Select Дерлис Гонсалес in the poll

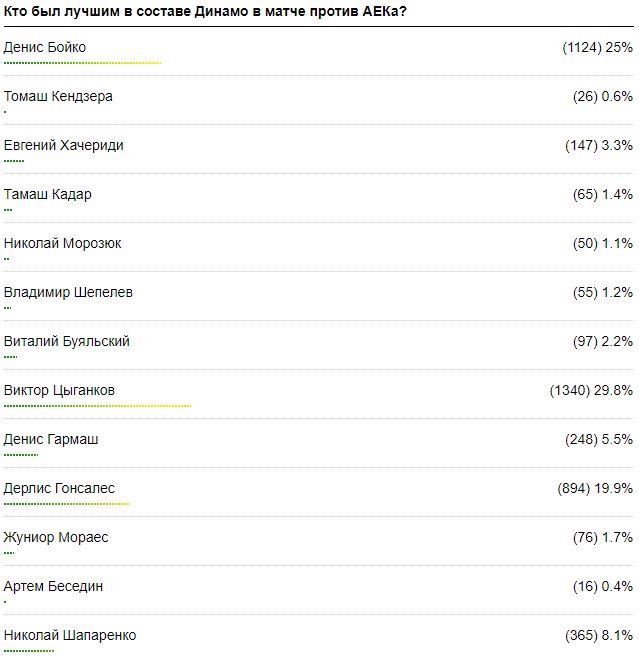[x=59, y=488]
